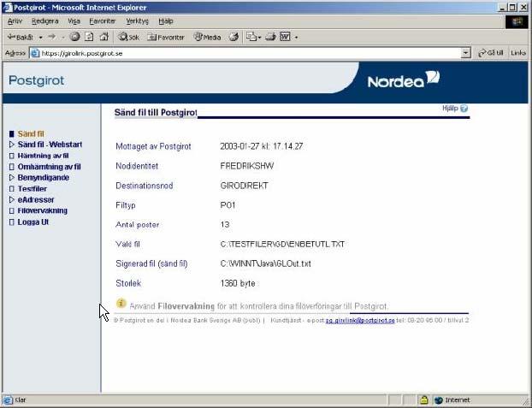This screenshot has width=532, height=408.
Task: Open Bemyndigande sidebar link
Action: (44, 178)
